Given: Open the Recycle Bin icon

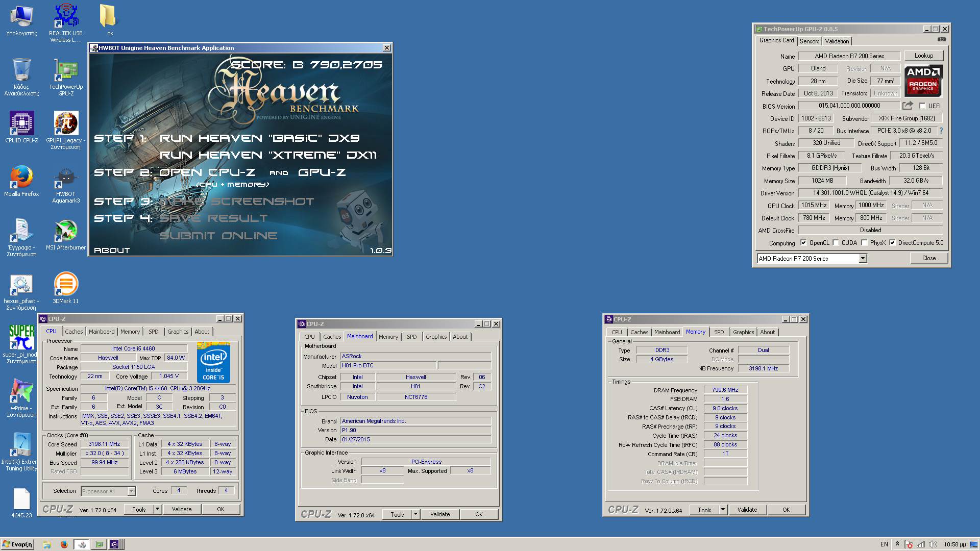Looking at the screenshot, I should [x=21, y=77].
